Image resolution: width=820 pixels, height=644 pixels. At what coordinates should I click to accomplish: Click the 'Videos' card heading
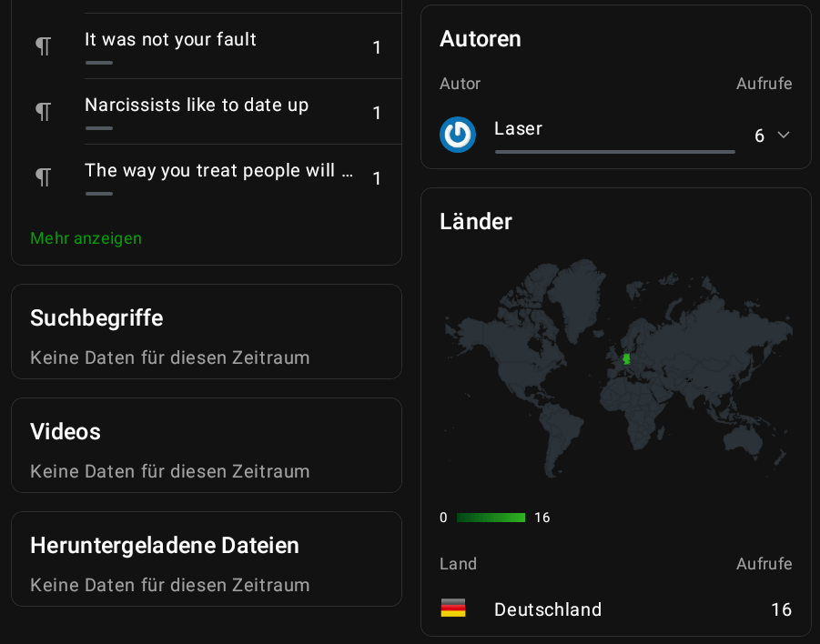(66, 432)
